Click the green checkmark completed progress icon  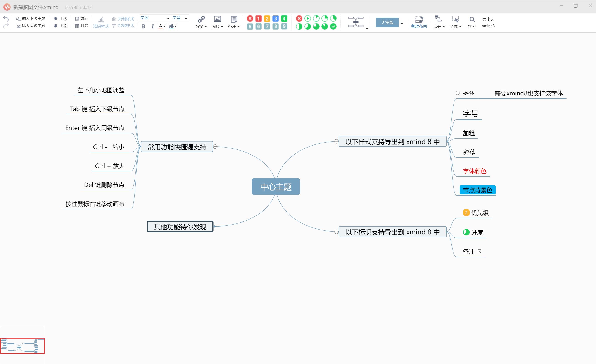(333, 26)
